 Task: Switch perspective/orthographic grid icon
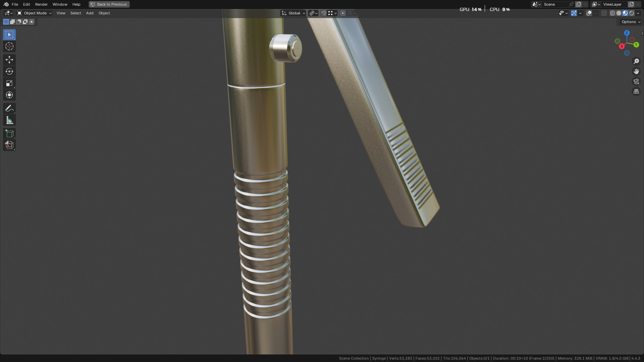click(x=636, y=92)
